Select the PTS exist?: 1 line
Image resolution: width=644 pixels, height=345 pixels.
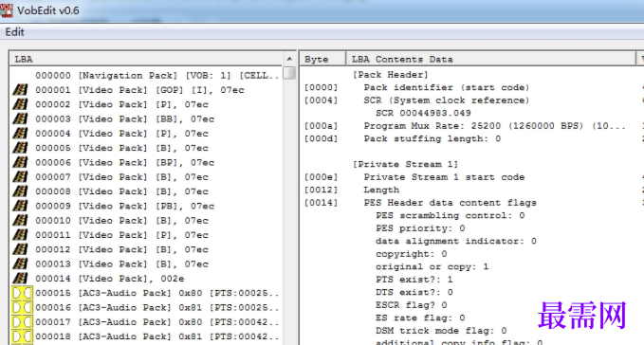click(414, 280)
